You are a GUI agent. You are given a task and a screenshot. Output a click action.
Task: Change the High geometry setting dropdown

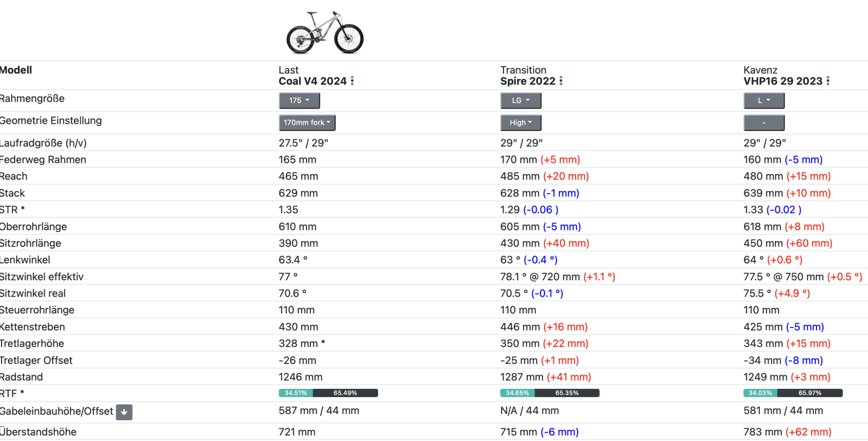tap(521, 123)
